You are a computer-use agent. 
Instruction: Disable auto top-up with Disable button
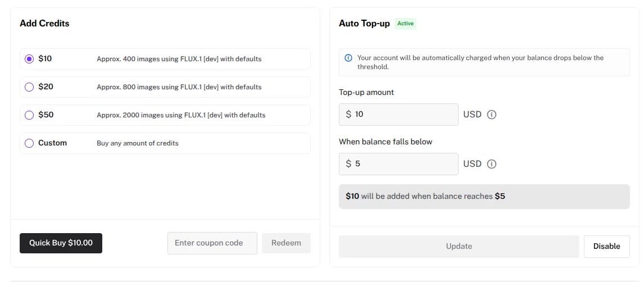606,246
